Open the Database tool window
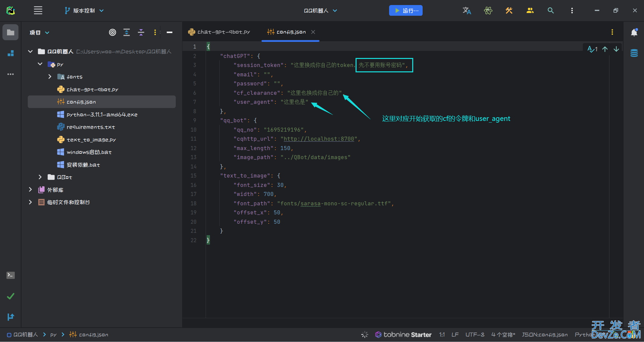 point(634,53)
